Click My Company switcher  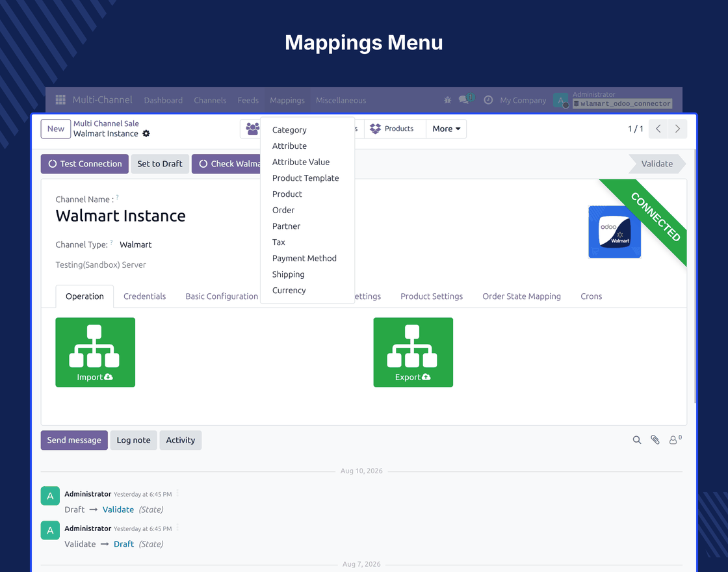523,100
